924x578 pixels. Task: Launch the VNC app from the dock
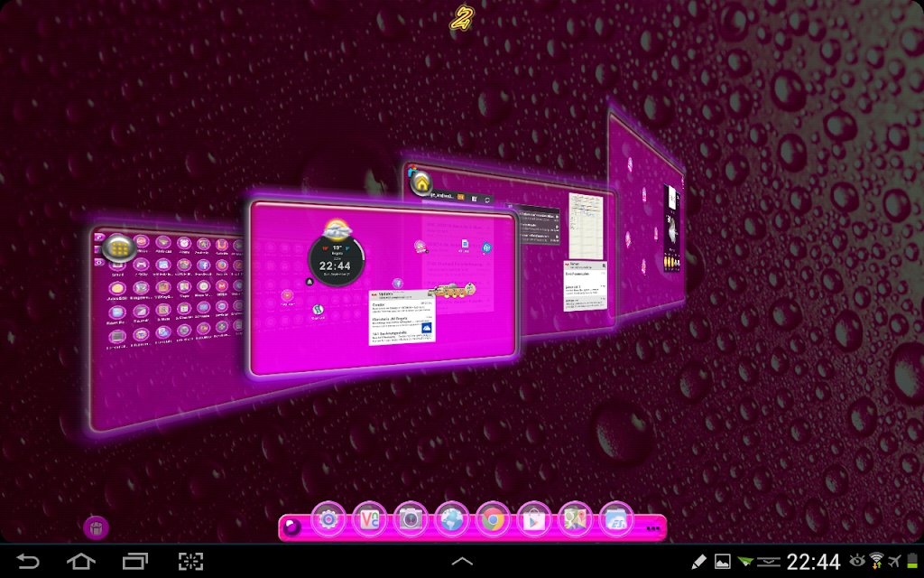369,519
